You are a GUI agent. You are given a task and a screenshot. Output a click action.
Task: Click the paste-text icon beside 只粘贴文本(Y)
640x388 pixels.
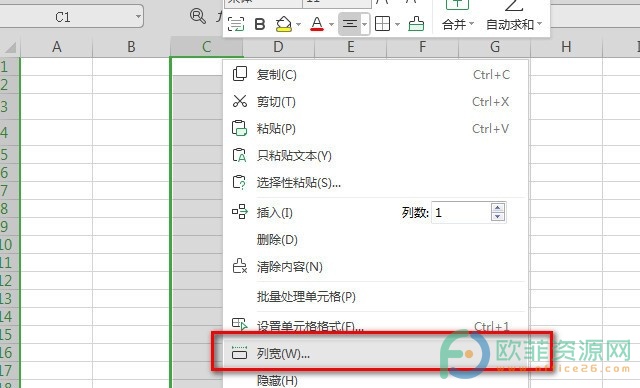pyautogui.click(x=240, y=155)
